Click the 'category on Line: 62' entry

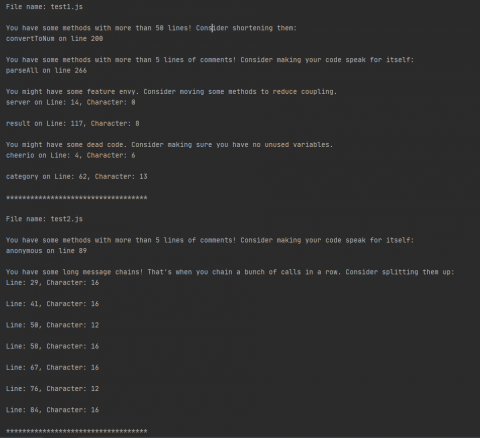coord(77,177)
